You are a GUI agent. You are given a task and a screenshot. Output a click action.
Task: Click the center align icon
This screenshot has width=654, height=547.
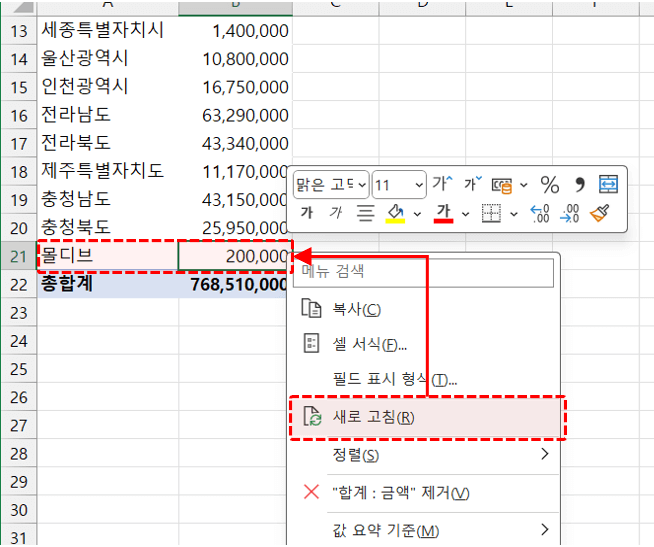pos(365,213)
